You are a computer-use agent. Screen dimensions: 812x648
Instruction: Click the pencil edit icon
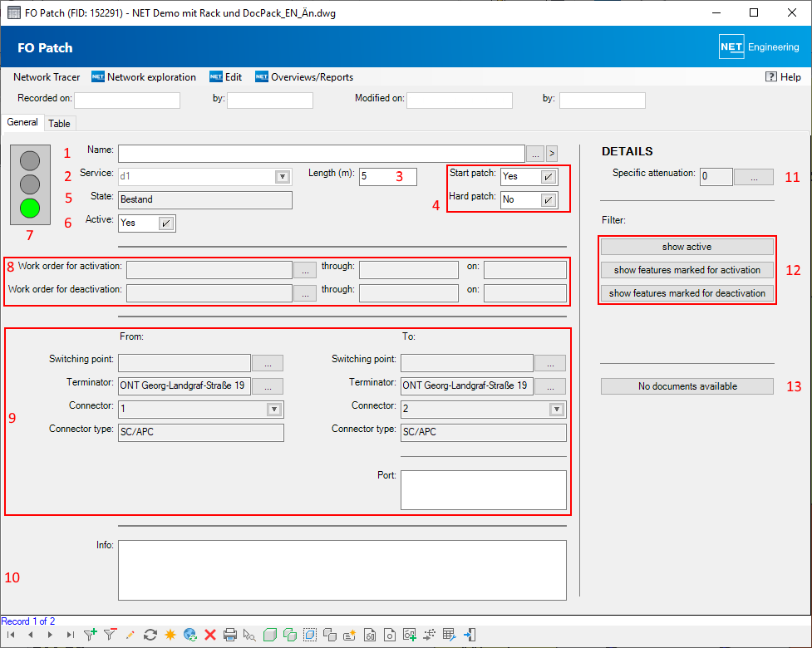pos(130,635)
